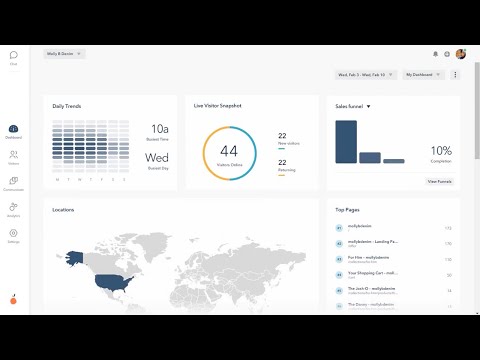Image resolution: width=480 pixels, height=360 pixels.
Task: Click the round icon beside the bell
Action: 447,54
